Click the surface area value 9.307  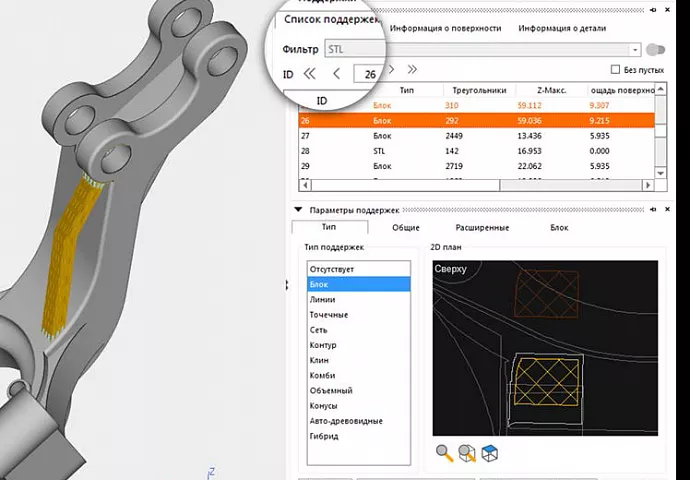[x=600, y=106]
